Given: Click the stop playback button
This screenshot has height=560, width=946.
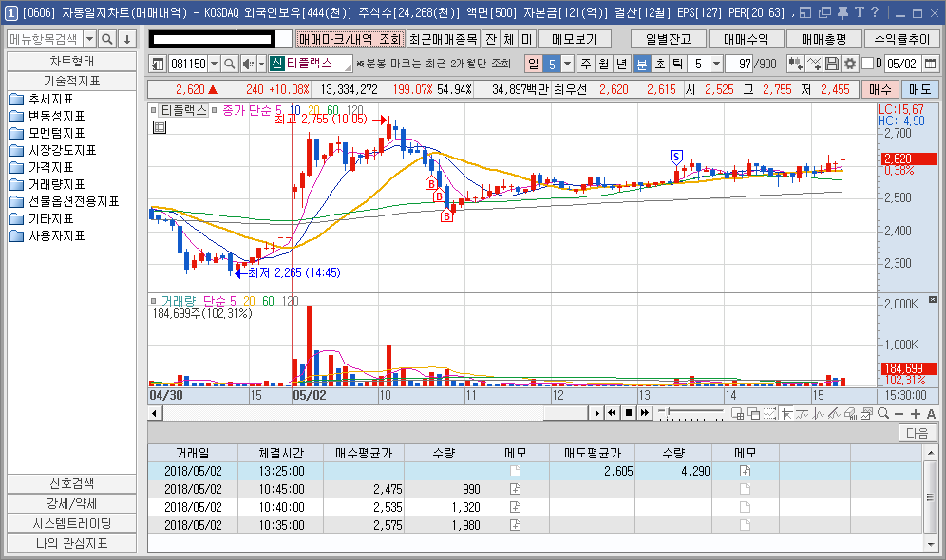Looking at the screenshot, I should (x=628, y=413).
